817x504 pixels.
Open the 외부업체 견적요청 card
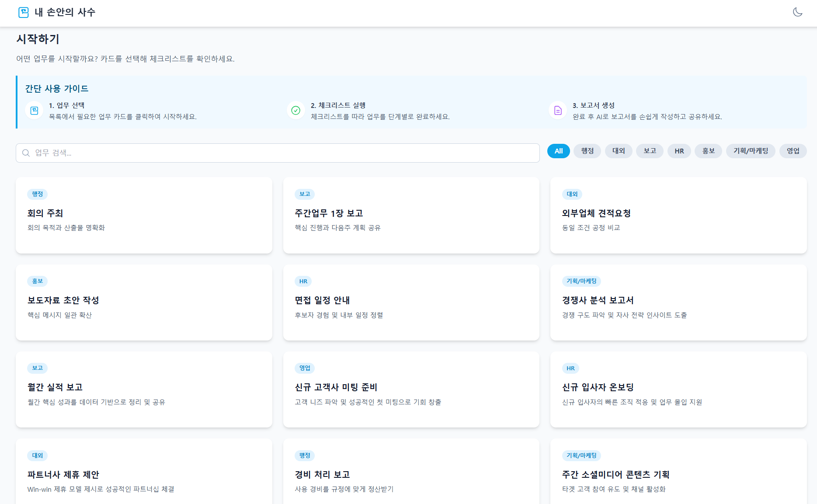tap(678, 216)
